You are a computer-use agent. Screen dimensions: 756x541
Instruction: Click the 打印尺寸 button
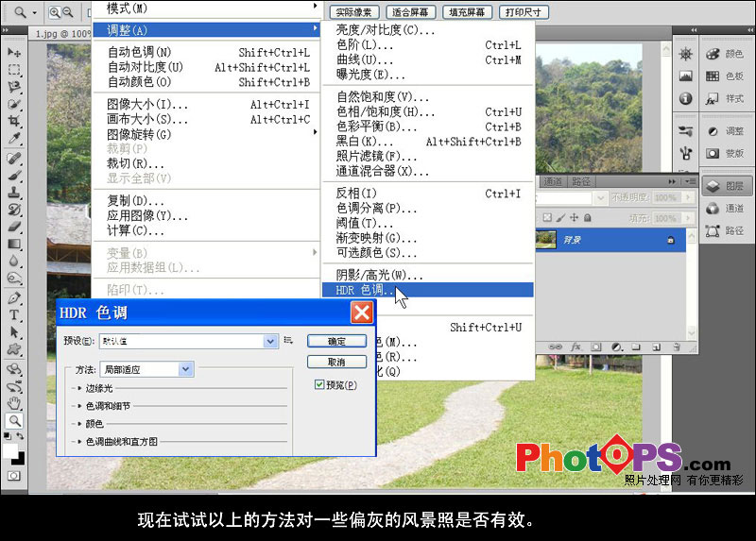tap(524, 12)
